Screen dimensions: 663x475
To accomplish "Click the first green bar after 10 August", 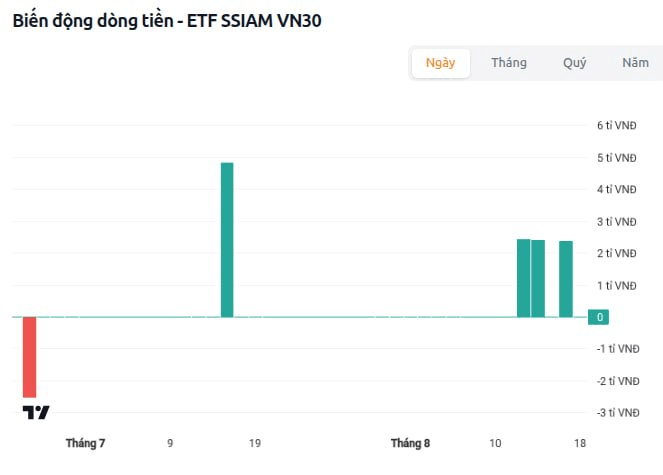I will click(523, 278).
